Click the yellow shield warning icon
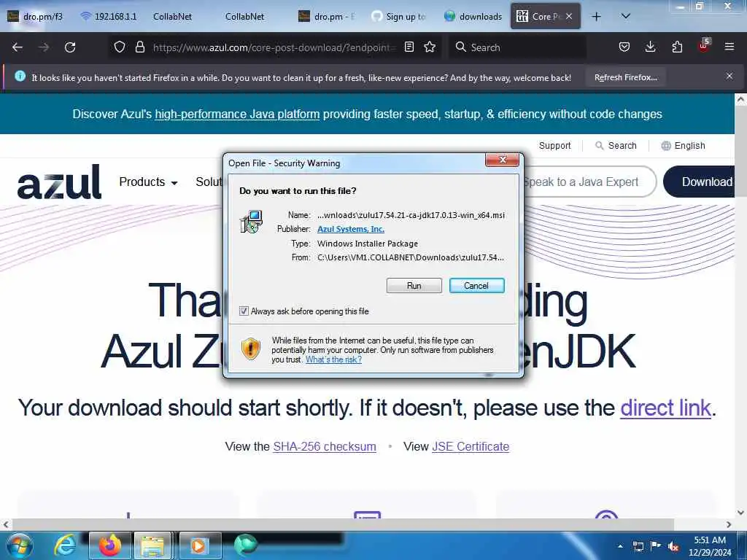This screenshot has width=747, height=560. pyautogui.click(x=251, y=349)
